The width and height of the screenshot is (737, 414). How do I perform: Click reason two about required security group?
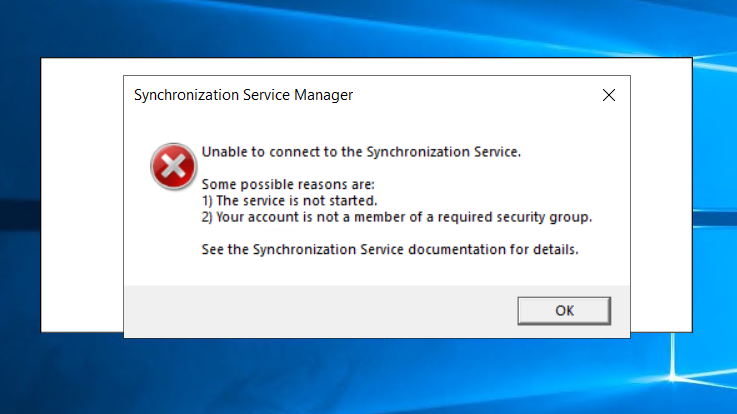click(x=397, y=217)
